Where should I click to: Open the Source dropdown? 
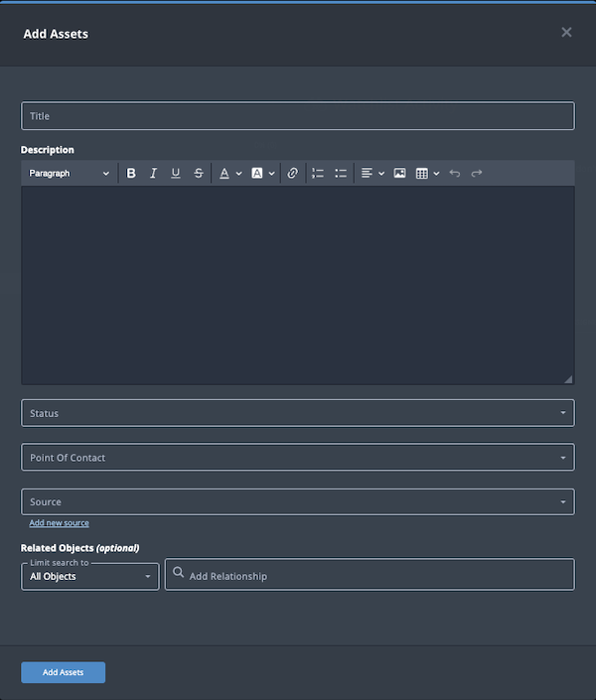[x=298, y=501]
